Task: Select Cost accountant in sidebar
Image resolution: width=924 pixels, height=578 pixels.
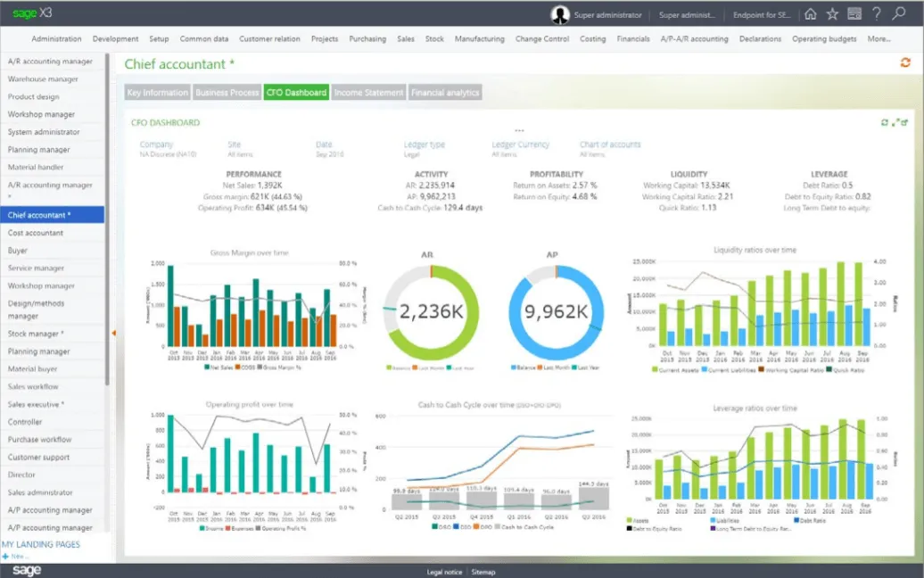Action: [36, 233]
